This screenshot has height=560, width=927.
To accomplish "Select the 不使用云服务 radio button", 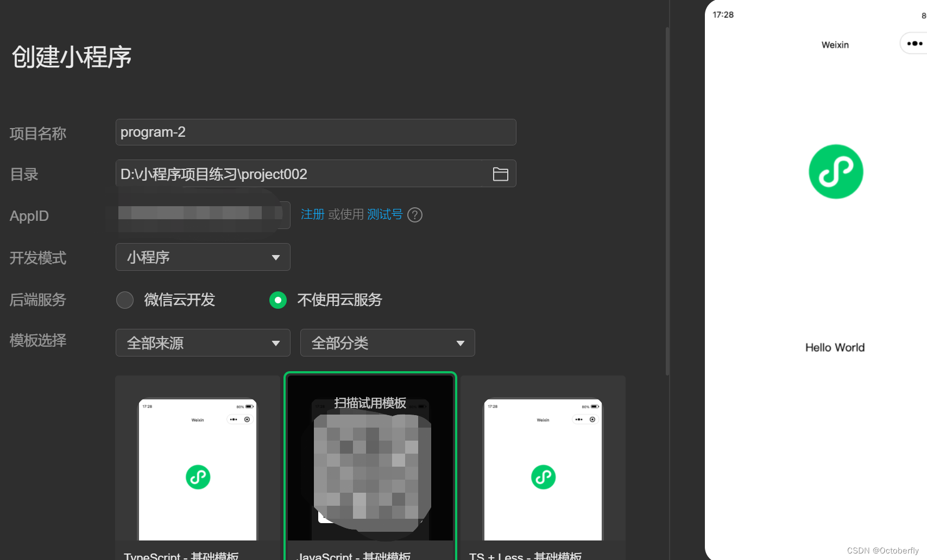I will tap(278, 300).
